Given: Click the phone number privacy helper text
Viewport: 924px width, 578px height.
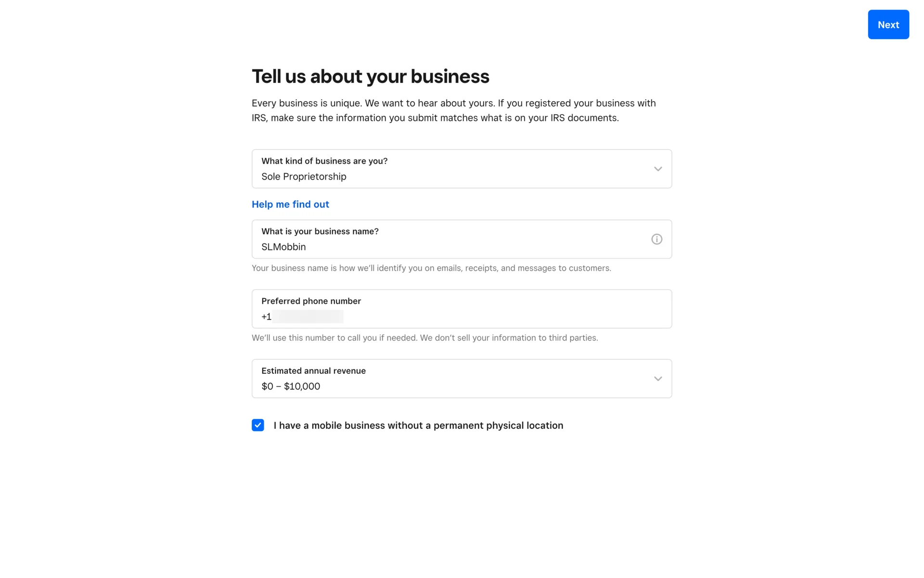Looking at the screenshot, I should point(424,338).
